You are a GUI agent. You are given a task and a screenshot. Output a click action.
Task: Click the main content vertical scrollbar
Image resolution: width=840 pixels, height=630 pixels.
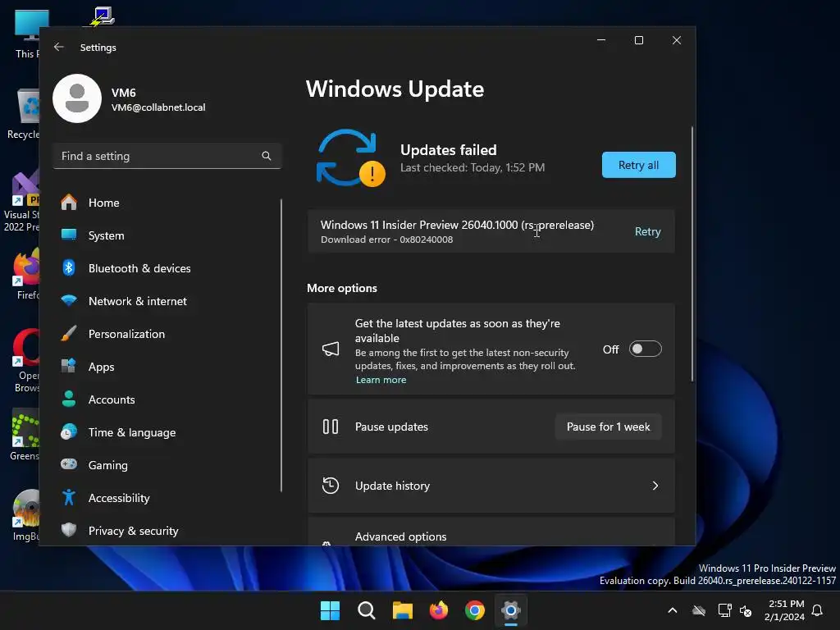point(692,254)
